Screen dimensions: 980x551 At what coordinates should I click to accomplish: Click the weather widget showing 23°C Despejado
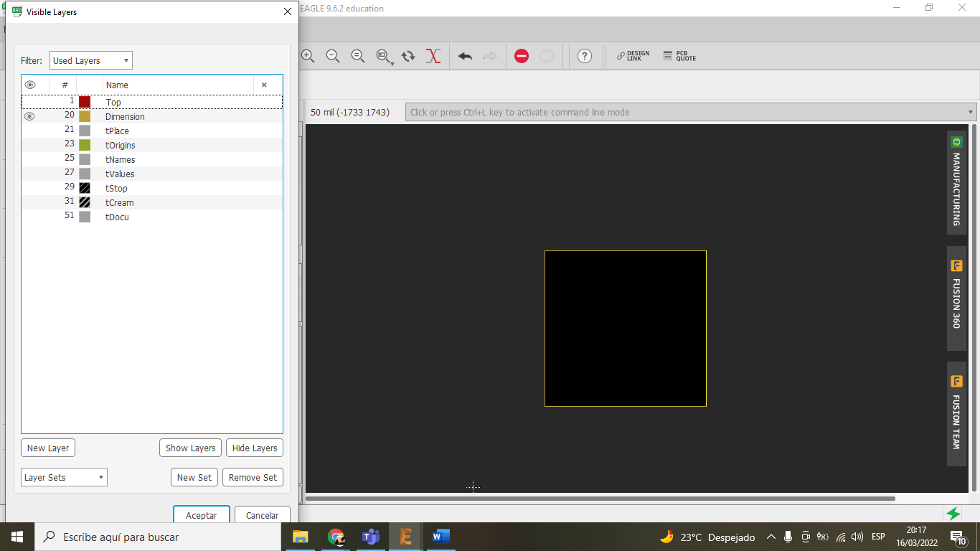[707, 537]
